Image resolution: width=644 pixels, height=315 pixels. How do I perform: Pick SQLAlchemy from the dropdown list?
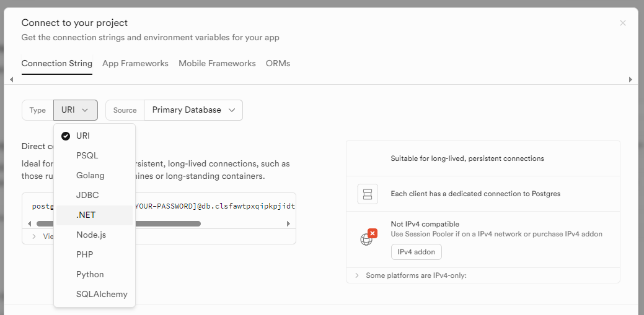(x=102, y=294)
